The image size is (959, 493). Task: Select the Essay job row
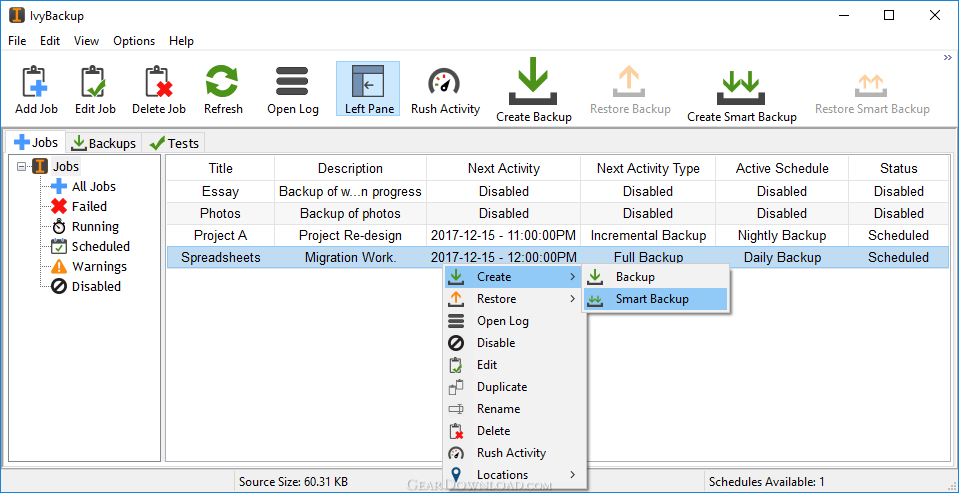pos(558,191)
